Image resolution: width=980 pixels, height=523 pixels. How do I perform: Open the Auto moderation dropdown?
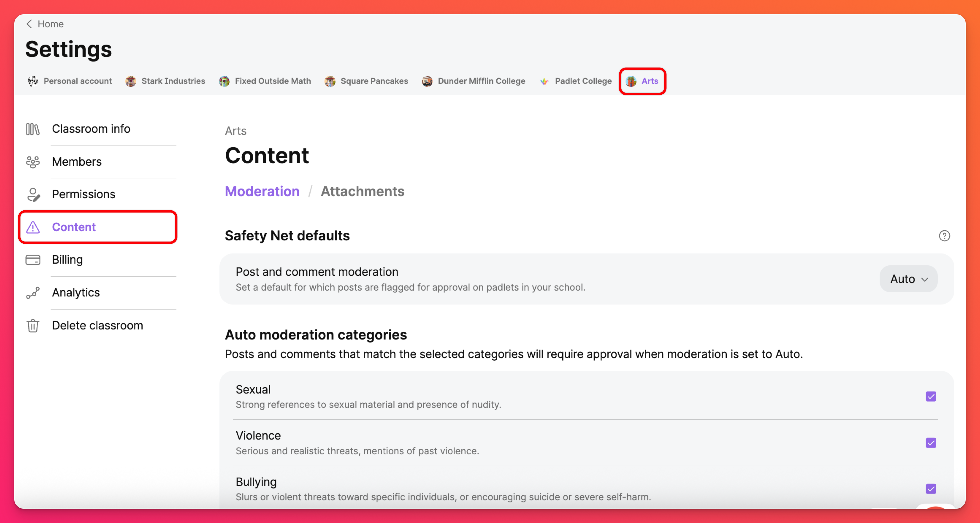908,279
